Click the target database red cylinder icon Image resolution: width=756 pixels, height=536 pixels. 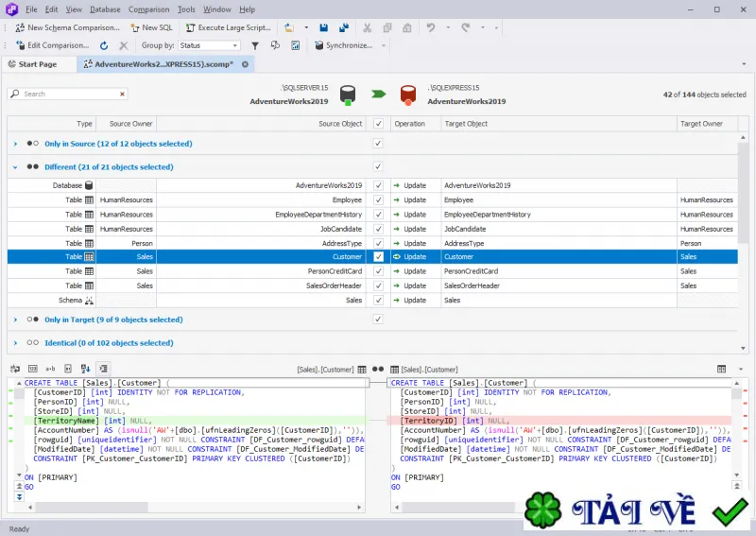[x=408, y=95]
